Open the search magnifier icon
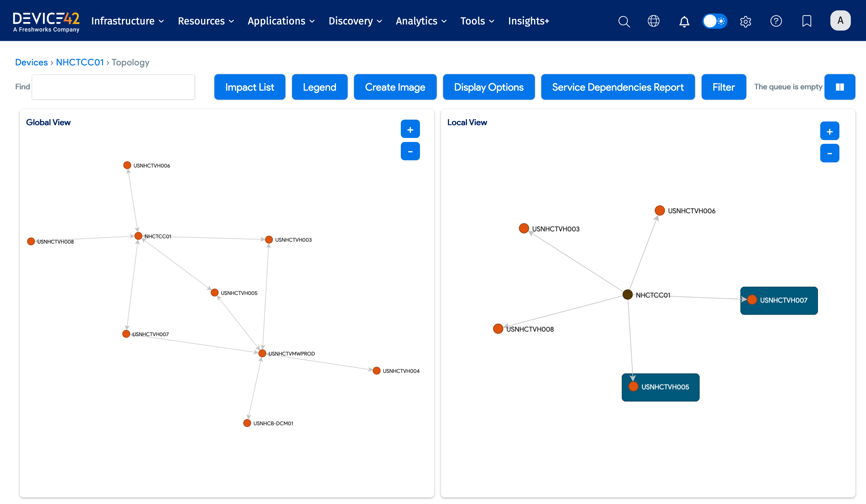Image resolution: width=866 pixels, height=504 pixels. pos(624,21)
